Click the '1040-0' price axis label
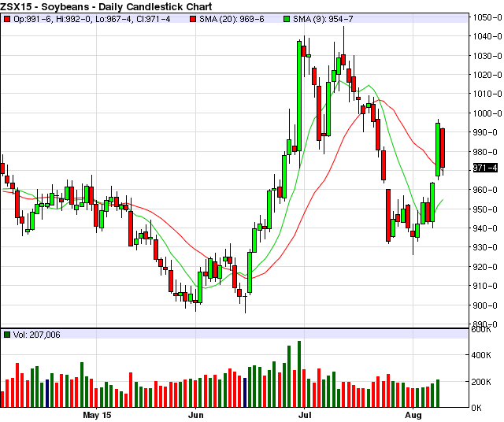 pos(487,36)
